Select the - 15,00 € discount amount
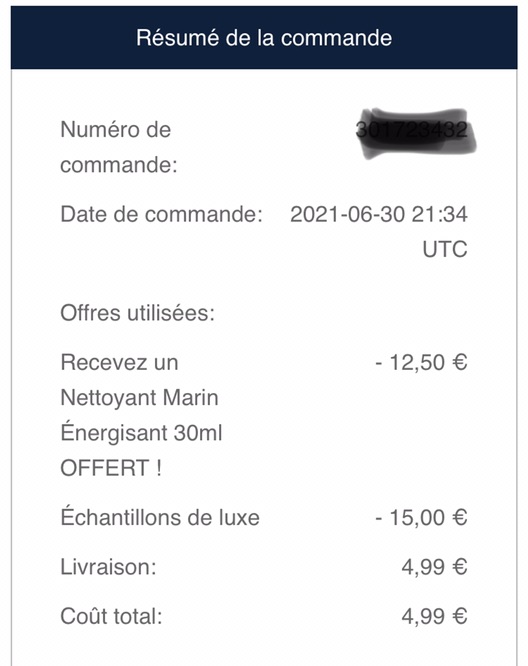 [x=421, y=517]
